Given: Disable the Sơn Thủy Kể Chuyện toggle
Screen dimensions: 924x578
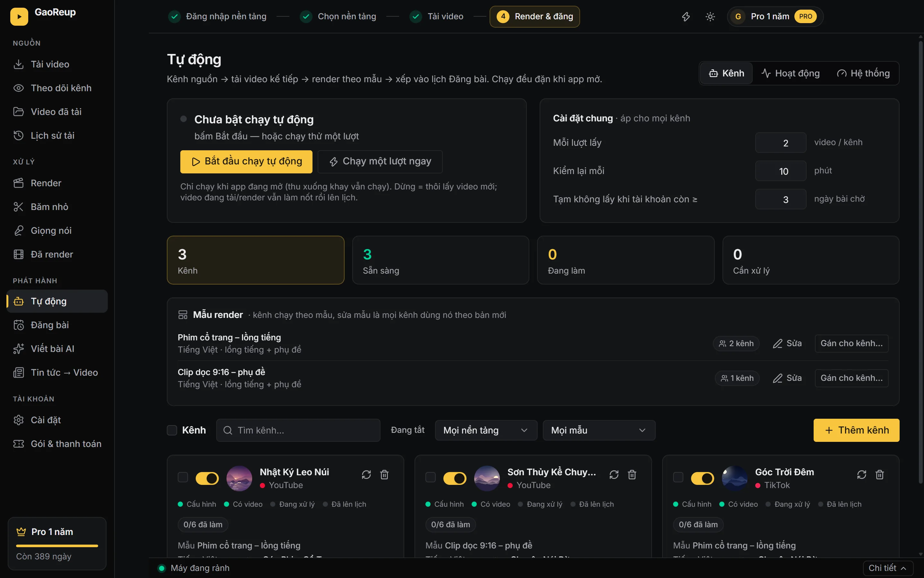Looking at the screenshot, I should pyautogui.click(x=455, y=478).
